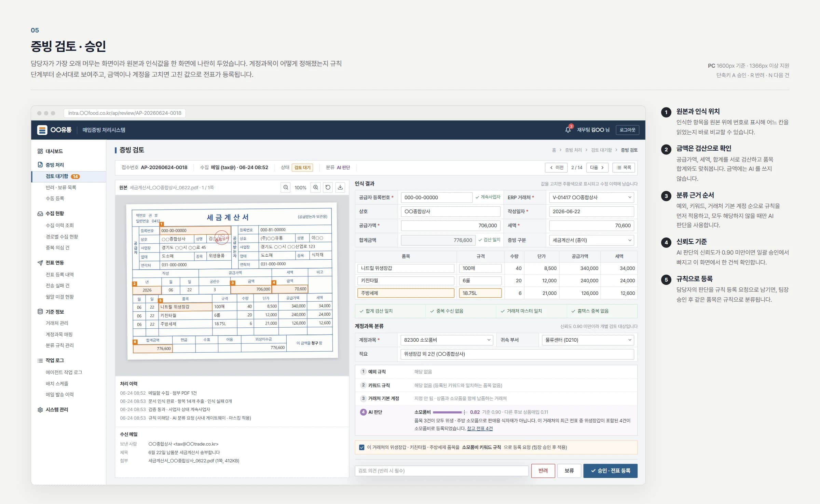Open the 참고 전표 4건 link
Viewport: 820px width, 504px height.
pyautogui.click(x=480, y=428)
